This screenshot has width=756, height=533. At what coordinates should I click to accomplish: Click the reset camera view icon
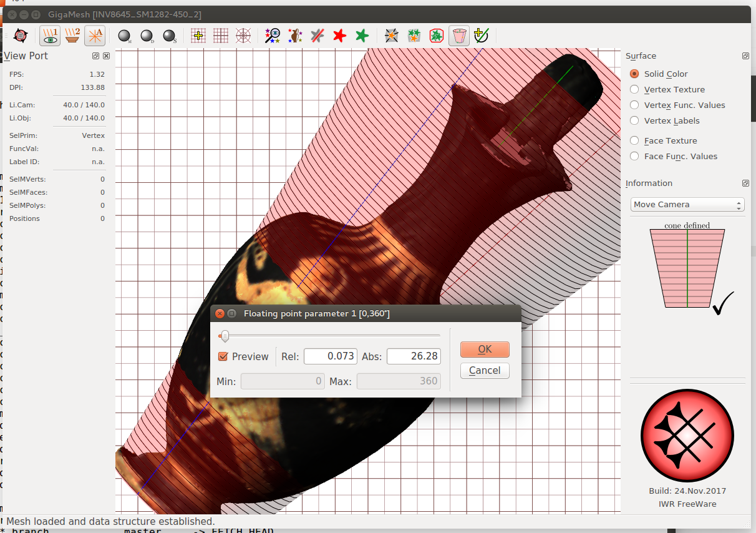21,36
